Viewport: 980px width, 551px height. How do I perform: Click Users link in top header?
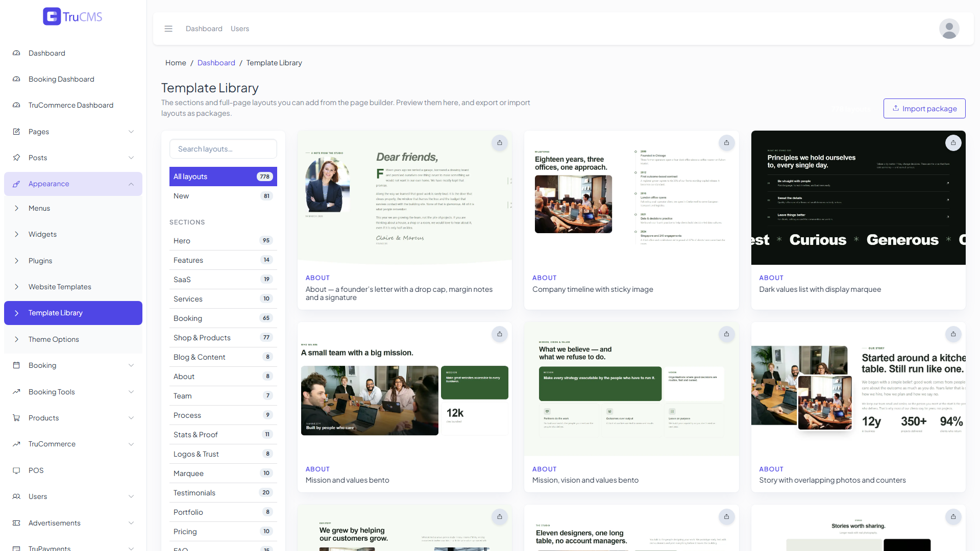240,29
